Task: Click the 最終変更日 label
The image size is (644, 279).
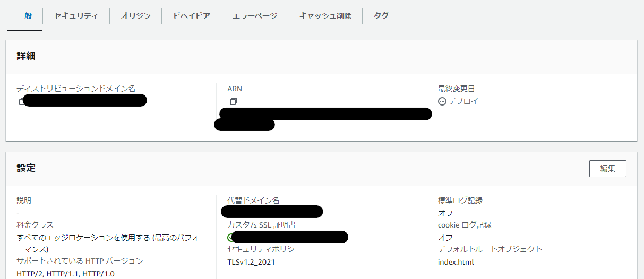Action: point(457,89)
